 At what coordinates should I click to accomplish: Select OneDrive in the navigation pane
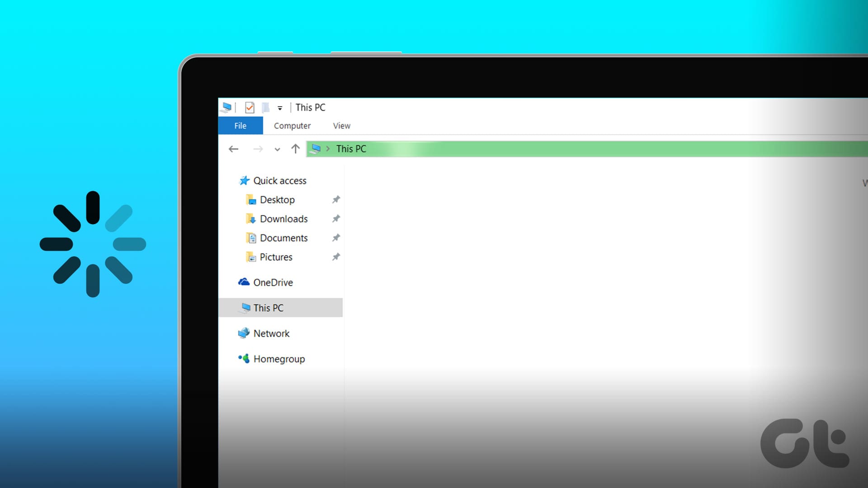tap(273, 282)
